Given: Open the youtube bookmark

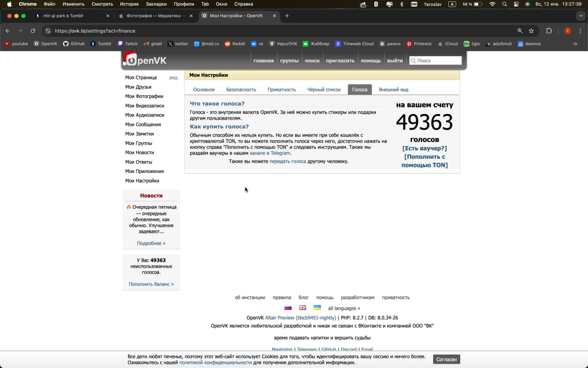Looking at the screenshot, I should click(x=16, y=44).
